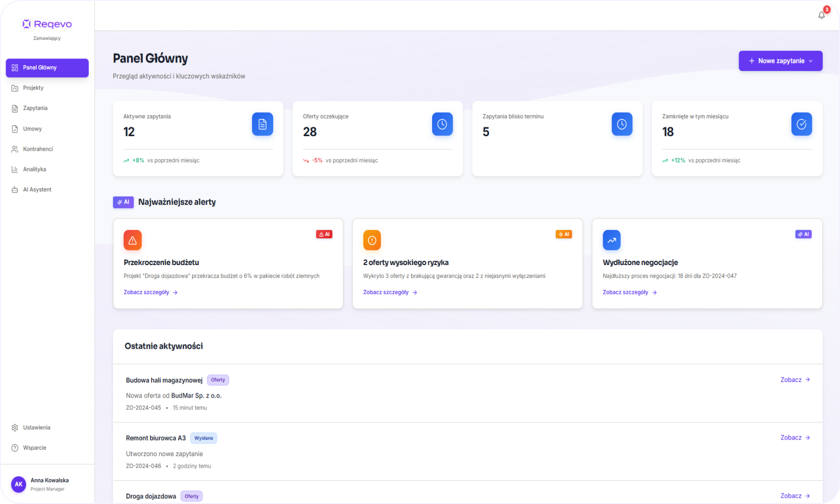Expand the Nowe zapytanie dropdown button

point(781,61)
